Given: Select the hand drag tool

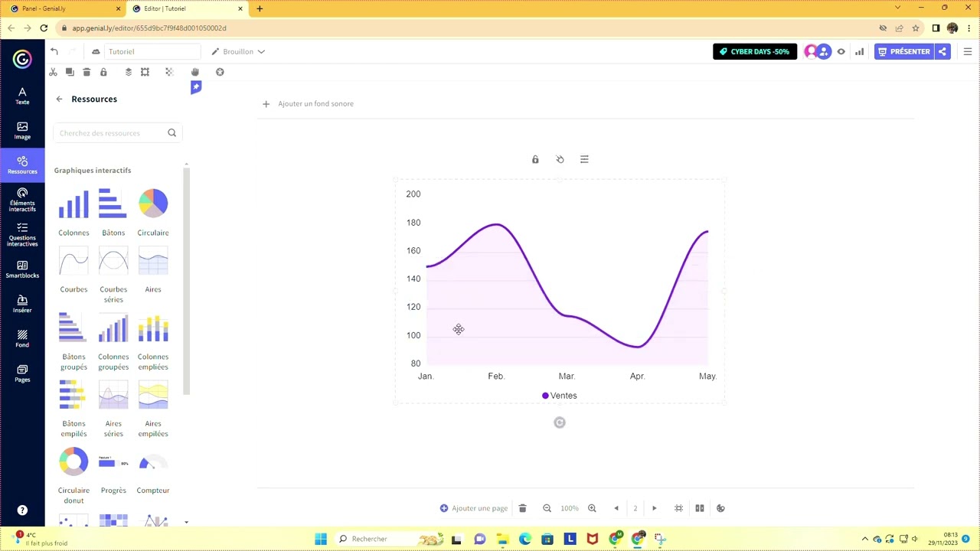Looking at the screenshot, I should (x=194, y=72).
